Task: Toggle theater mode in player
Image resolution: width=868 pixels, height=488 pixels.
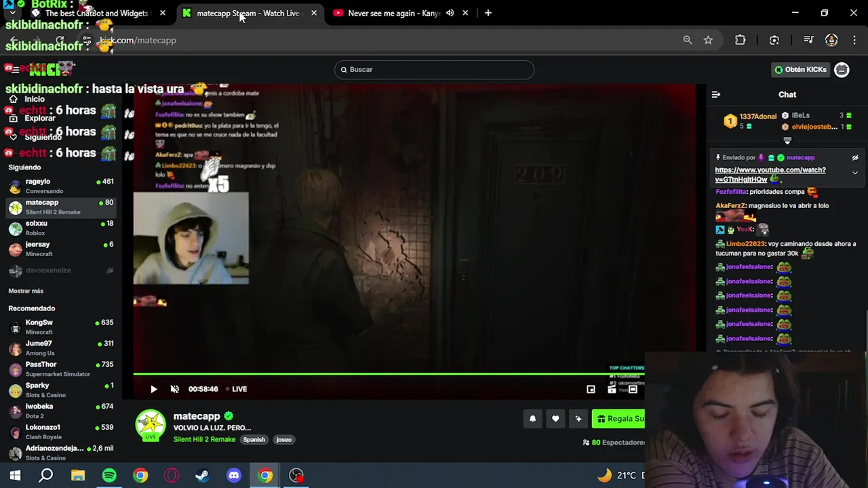Action: 633,389
